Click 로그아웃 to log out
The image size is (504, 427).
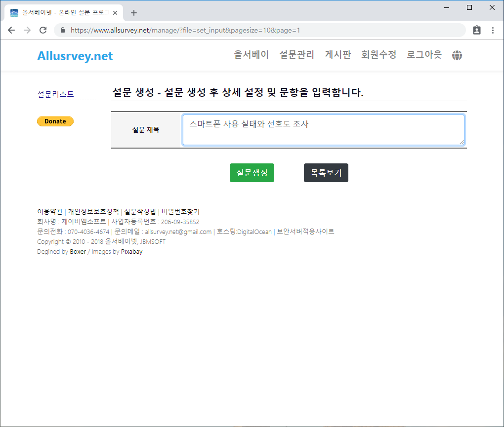click(x=424, y=55)
